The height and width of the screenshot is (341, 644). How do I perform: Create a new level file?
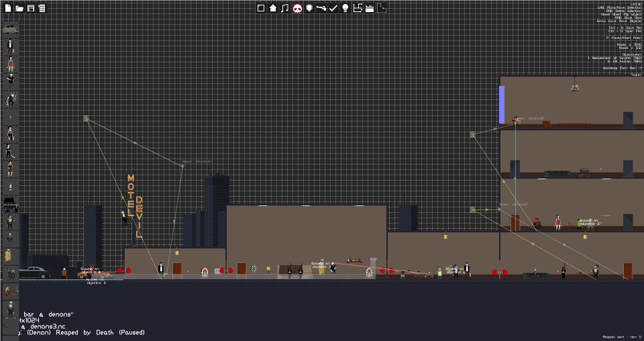(8, 8)
